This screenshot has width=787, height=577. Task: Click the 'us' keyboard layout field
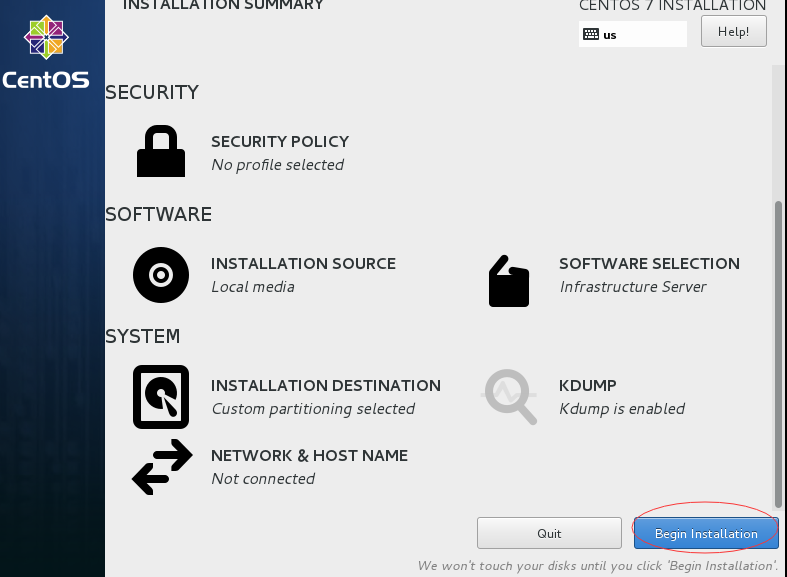click(x=633, y=34)
